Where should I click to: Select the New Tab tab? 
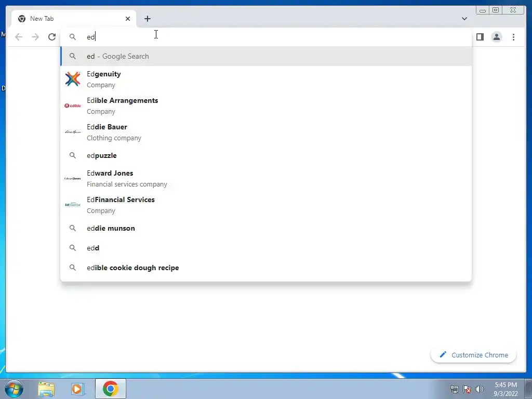point(74,19)
